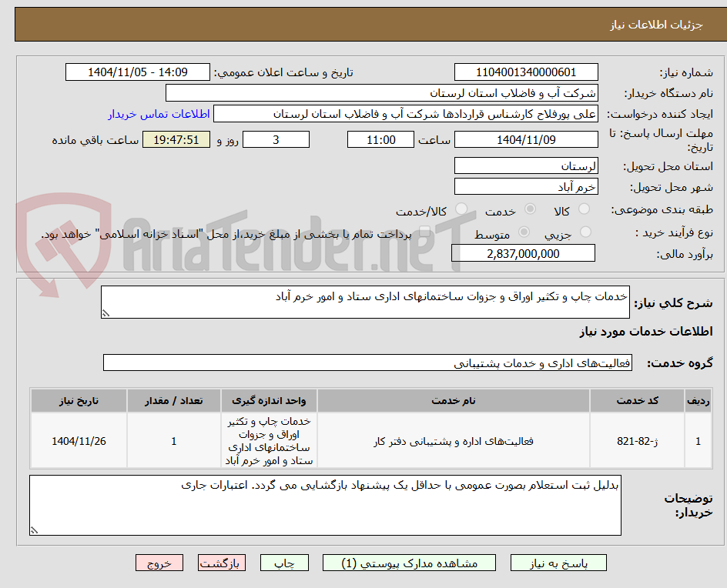Click the برآورد مالی label
The height and width of the screenshot is (588, 727).
(685, 254)
